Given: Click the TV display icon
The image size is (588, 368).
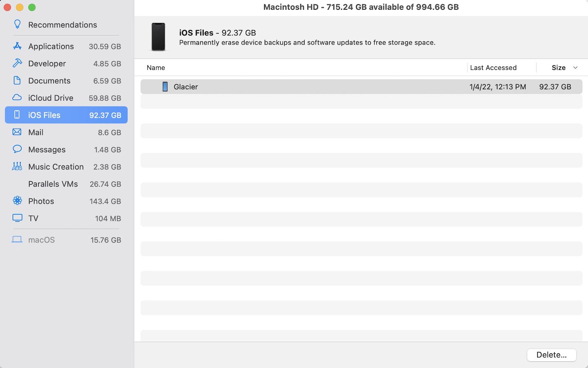Looking at the screenshot, I should (x=17, y=218).
